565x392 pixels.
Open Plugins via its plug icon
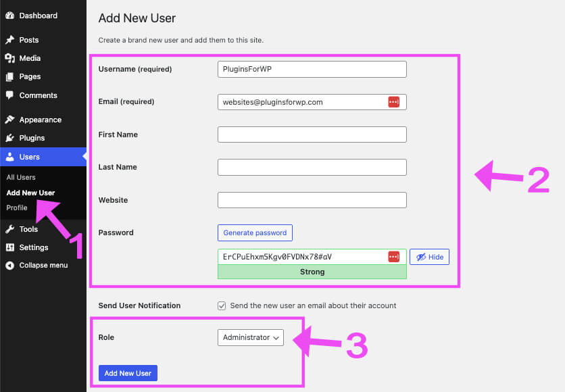[x=10, y=138]
